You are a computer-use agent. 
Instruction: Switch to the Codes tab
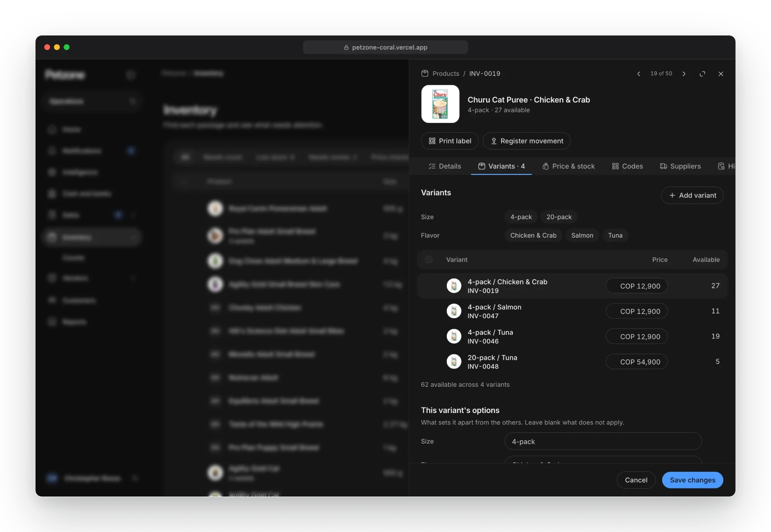pyautogui.click(x=627, y=166)
